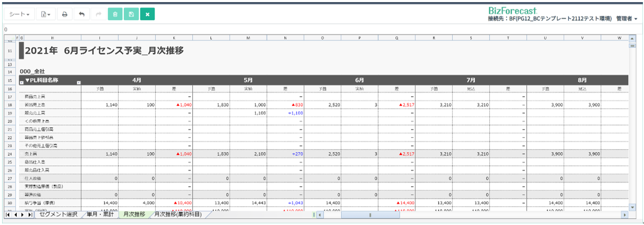
Task: Click the green X close button
Action: 147,14
